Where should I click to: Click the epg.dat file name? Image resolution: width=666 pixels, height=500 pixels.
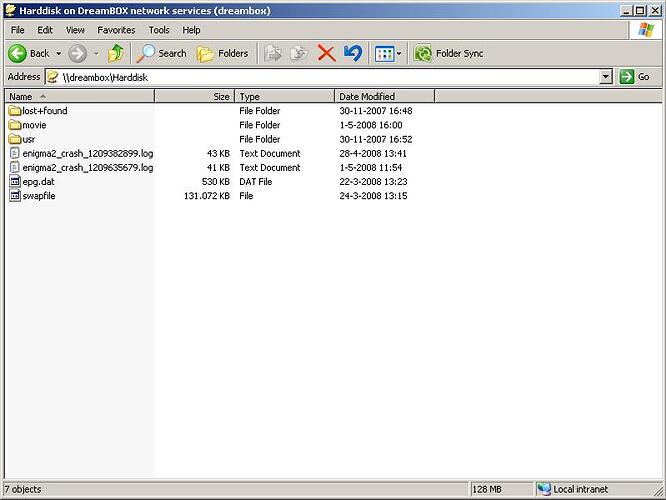[38, 182]
